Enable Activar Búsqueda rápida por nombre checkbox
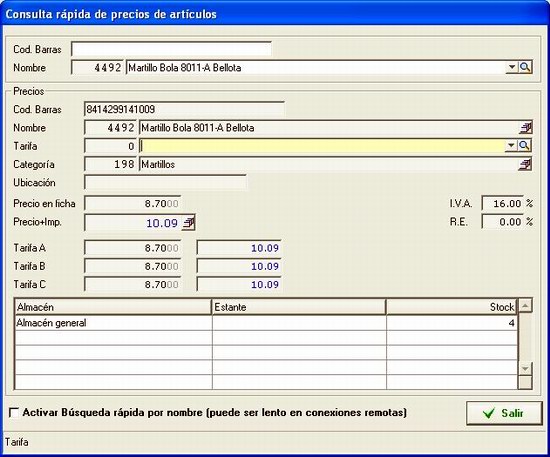Image resolution: width=550 pixels, height=457 pixels. pos(14,412)
